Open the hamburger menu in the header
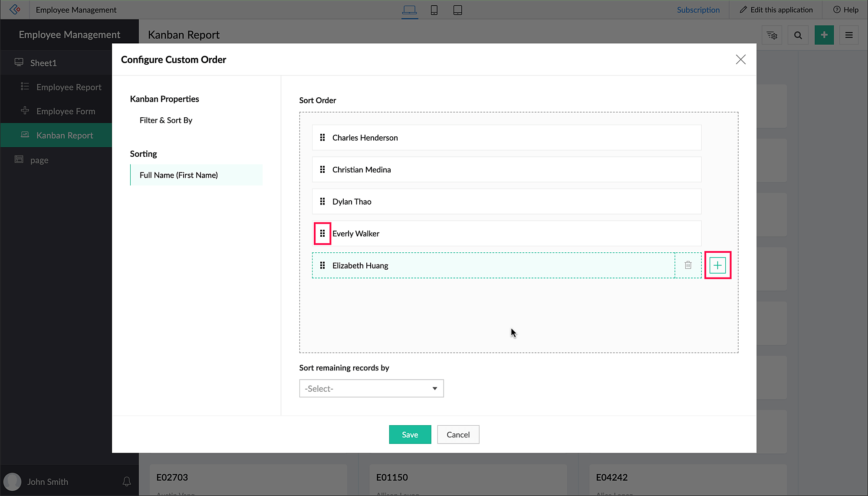The image size is (868, 496). [x=849, y=35]
